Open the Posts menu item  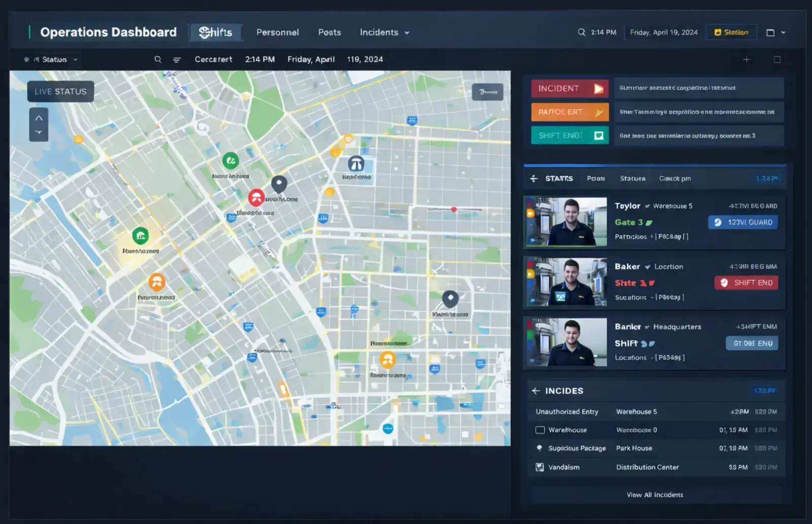pos(329,32)
